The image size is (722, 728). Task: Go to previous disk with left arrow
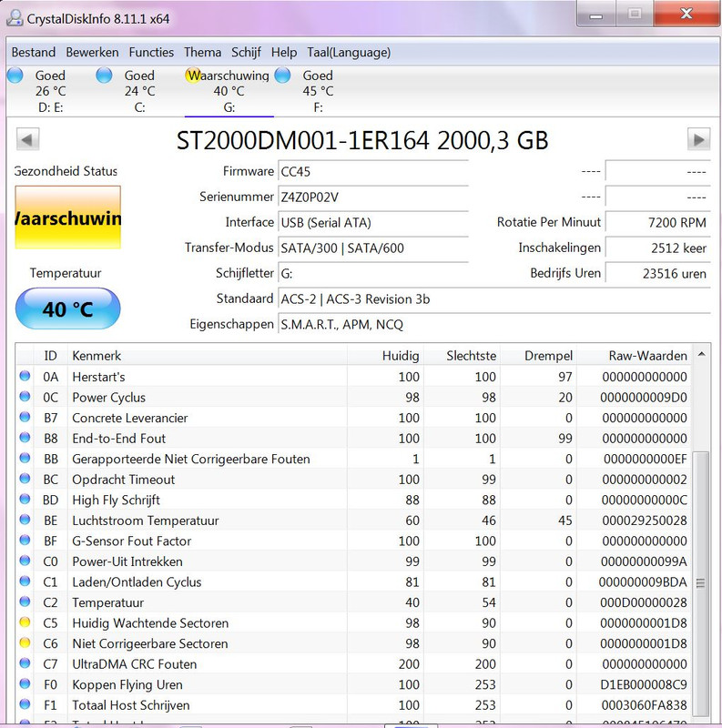pyautogui.click(x=27, y=139)
